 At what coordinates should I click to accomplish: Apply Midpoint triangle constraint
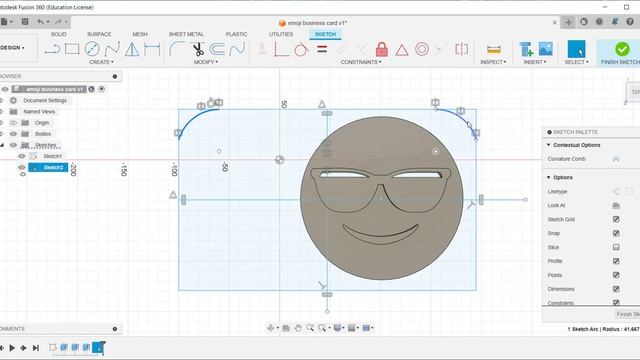click(x=402, y=50)
